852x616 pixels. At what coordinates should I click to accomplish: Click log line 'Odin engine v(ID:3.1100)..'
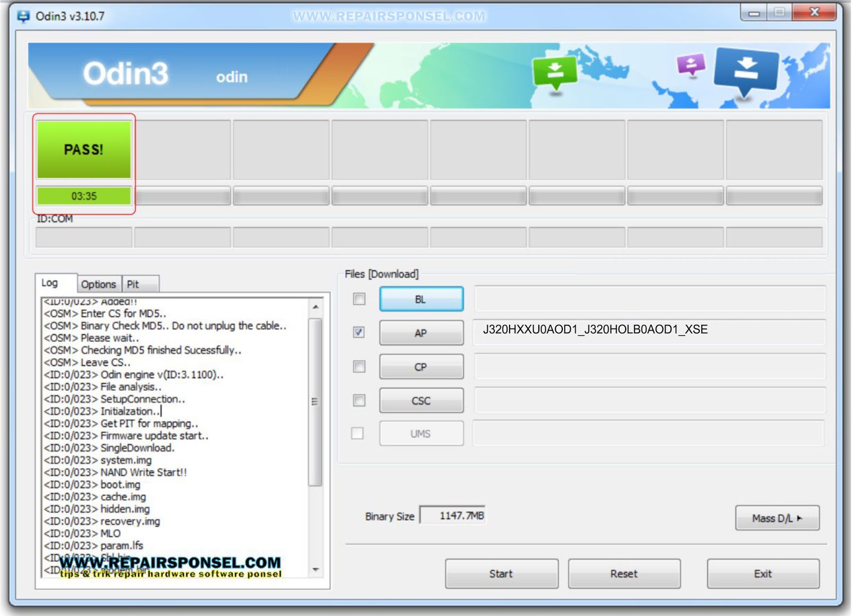click(134, 374)
